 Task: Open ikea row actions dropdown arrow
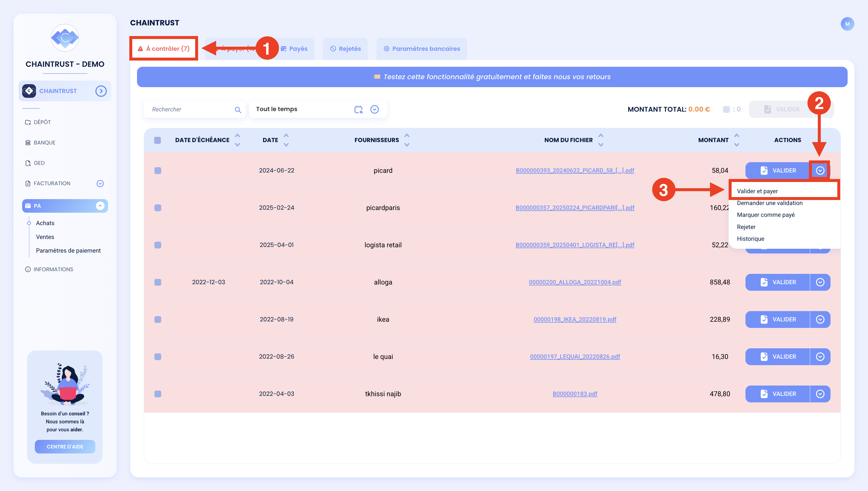820,319
